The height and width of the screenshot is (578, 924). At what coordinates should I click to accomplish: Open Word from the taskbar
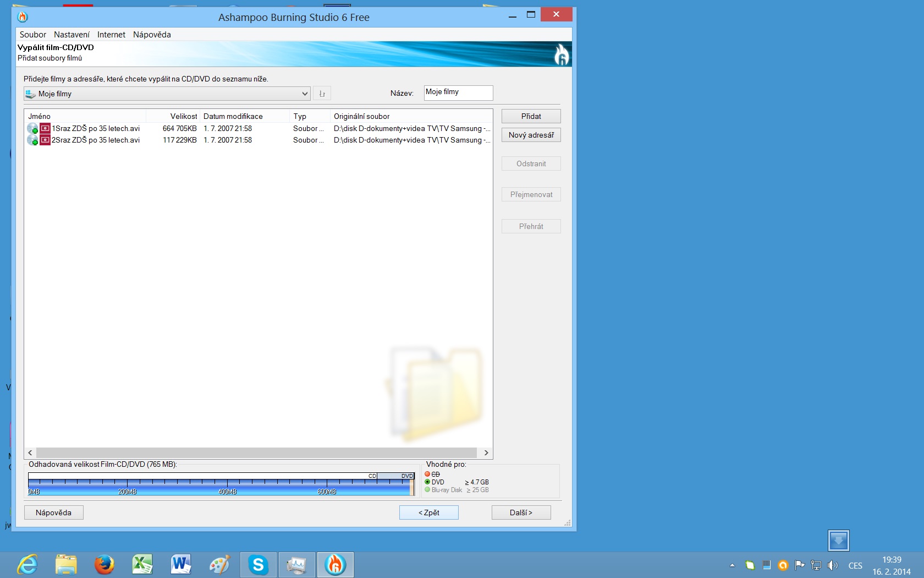pos(181,565)
